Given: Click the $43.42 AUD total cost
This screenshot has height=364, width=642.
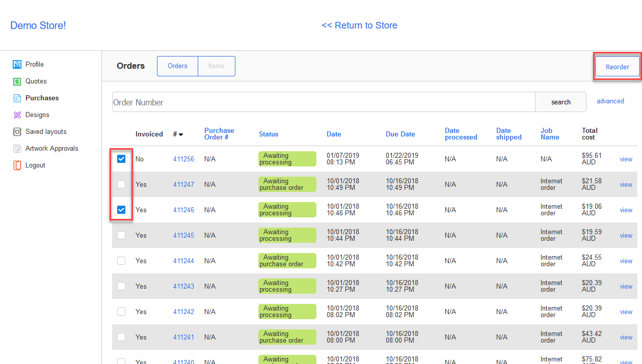Looking at the screenshot, I should point(592,337).
